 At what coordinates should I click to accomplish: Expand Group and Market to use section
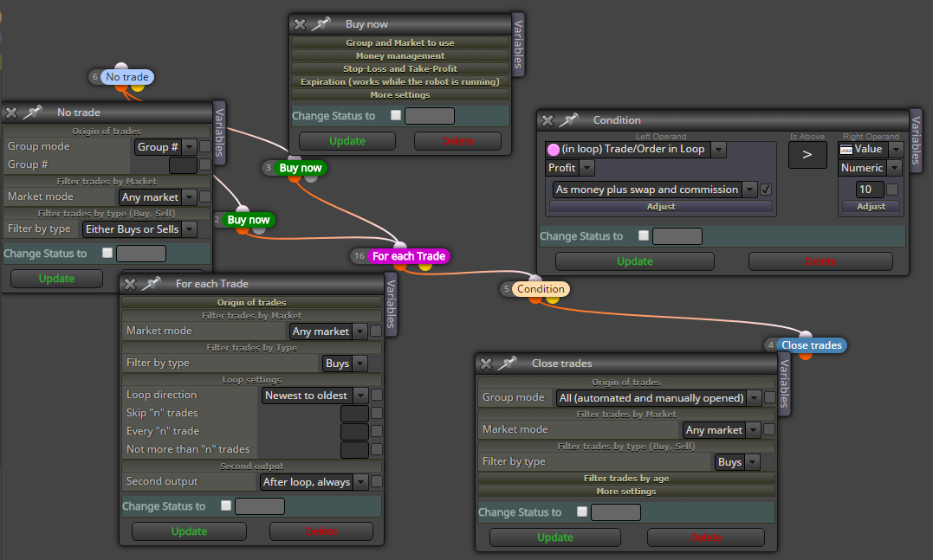(400, 42)
